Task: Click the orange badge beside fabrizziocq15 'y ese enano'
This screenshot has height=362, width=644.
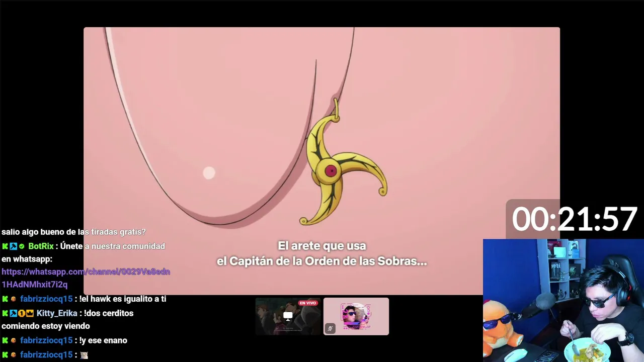Action: pos(14,340)
